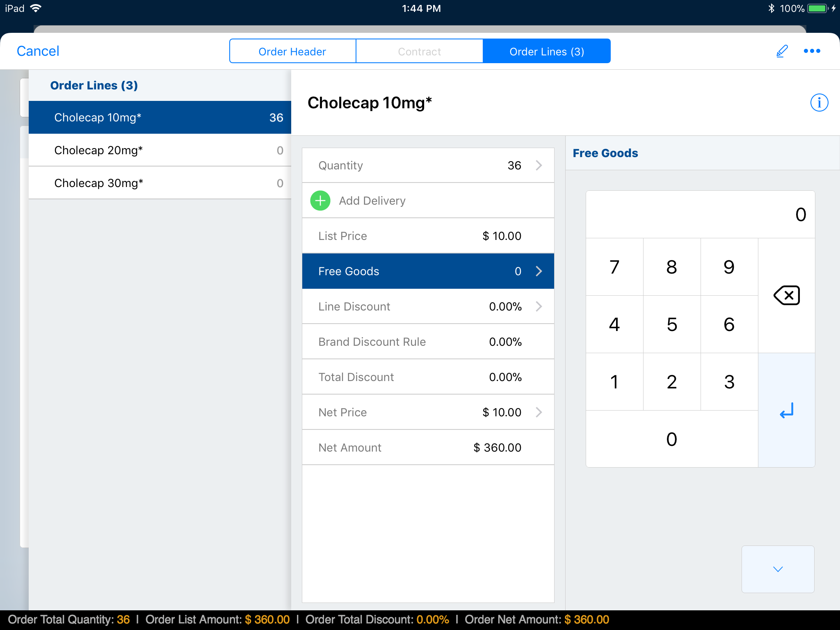Select the highlighted Free Goods row
The image size is (840, 630).
click(x=428, y=271)
